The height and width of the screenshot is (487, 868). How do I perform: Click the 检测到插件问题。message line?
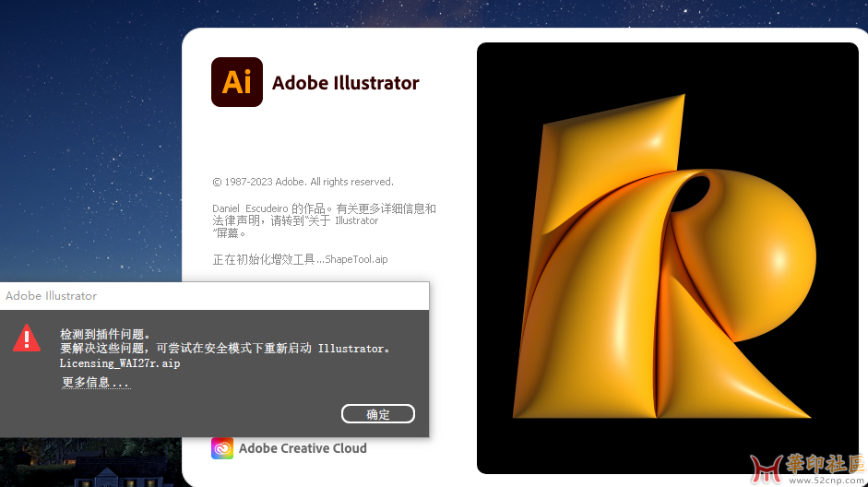pos(105,334)
